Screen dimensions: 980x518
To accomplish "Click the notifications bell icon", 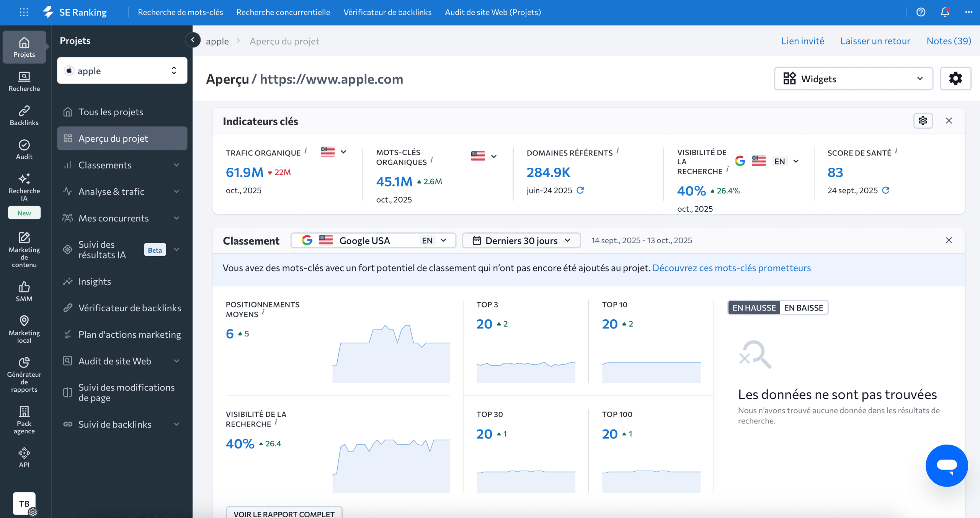I will click(x=945, y=12).
